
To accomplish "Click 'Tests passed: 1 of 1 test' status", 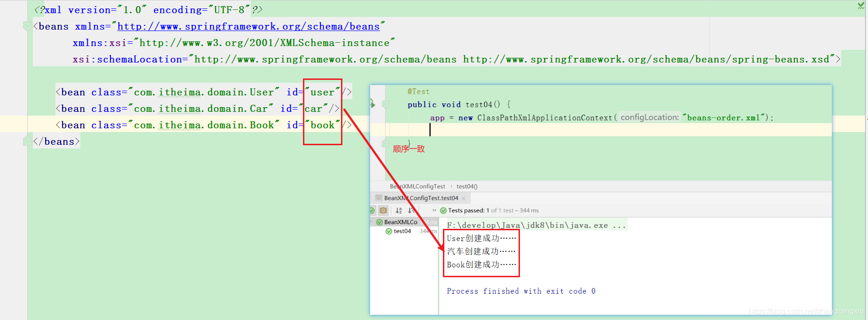I will [x=493, y=211].
